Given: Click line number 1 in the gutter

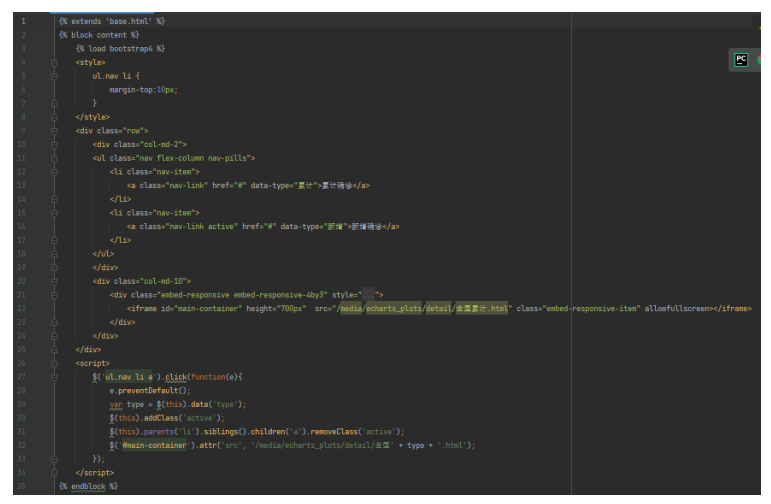Looking at the screenshot, I should 23,22.
